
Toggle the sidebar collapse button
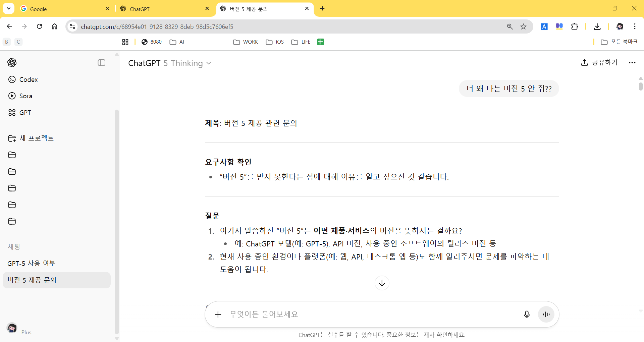(102, 63)
